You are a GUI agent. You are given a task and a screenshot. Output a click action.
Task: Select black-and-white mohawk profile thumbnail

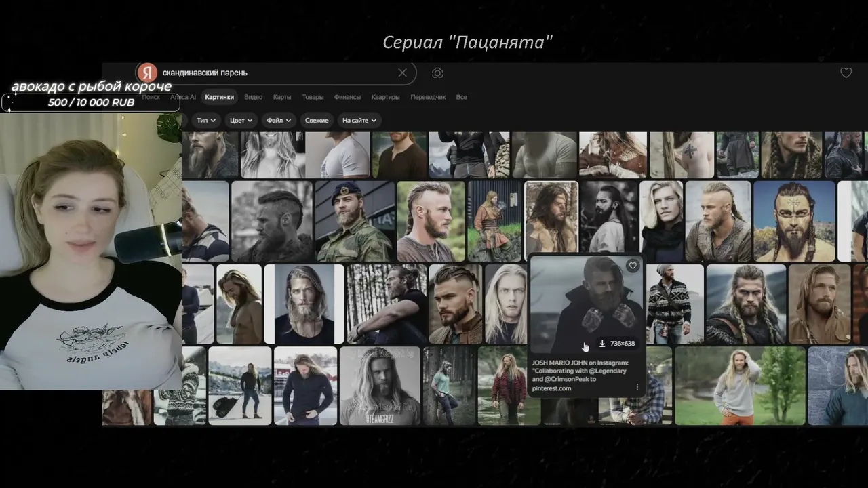click(271, 221)
